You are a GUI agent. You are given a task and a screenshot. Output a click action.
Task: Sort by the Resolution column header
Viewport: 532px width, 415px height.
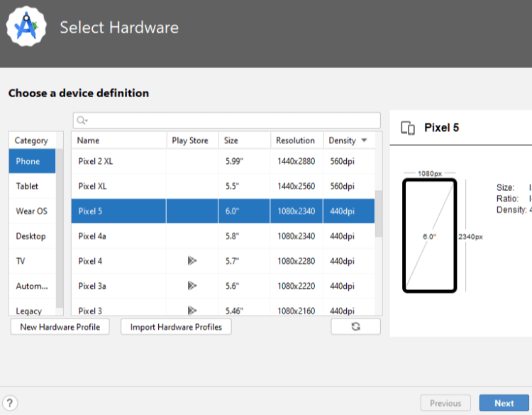297,140
